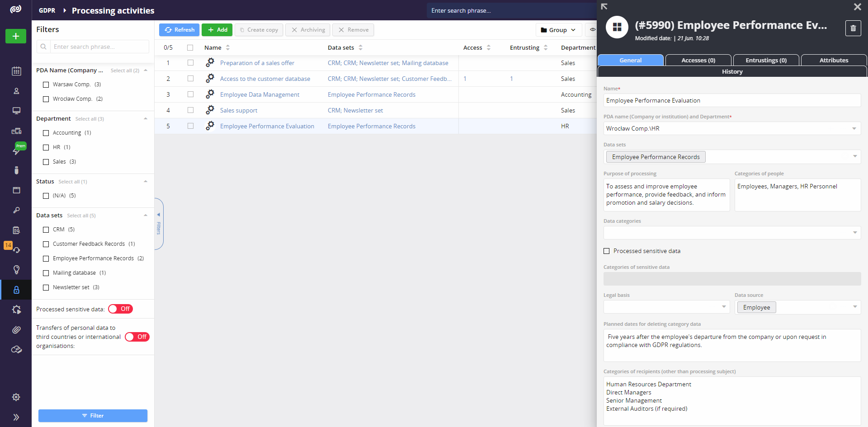The image size is (868, 427).
Task: Switch to the Attributes tab
Action: click(834, 60)
